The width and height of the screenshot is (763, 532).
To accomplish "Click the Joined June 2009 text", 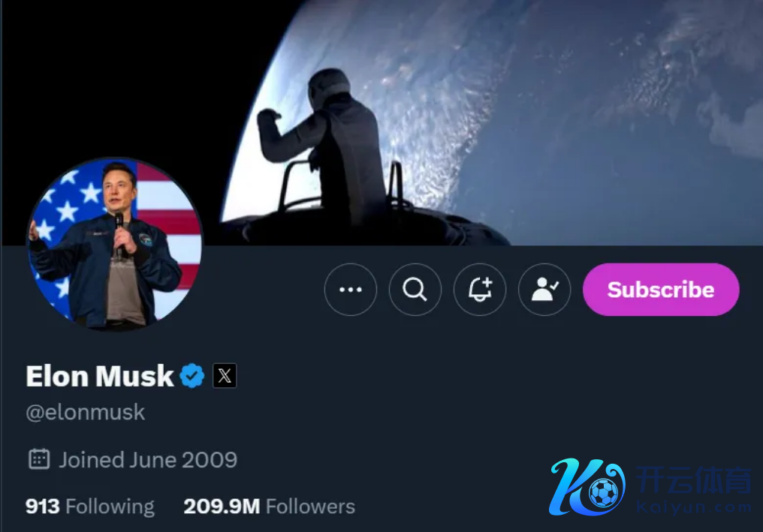I will 148,459.
